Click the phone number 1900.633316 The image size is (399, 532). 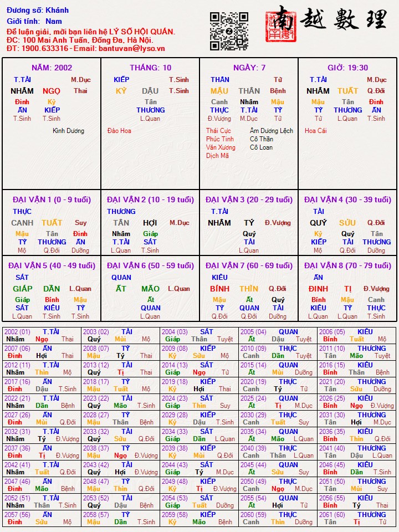[45, 49]
